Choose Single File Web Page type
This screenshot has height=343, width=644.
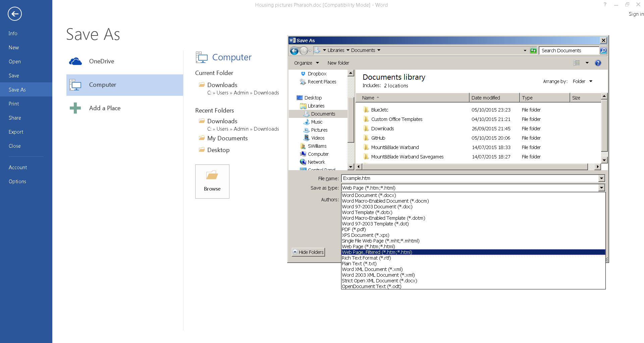coord(473,241)
